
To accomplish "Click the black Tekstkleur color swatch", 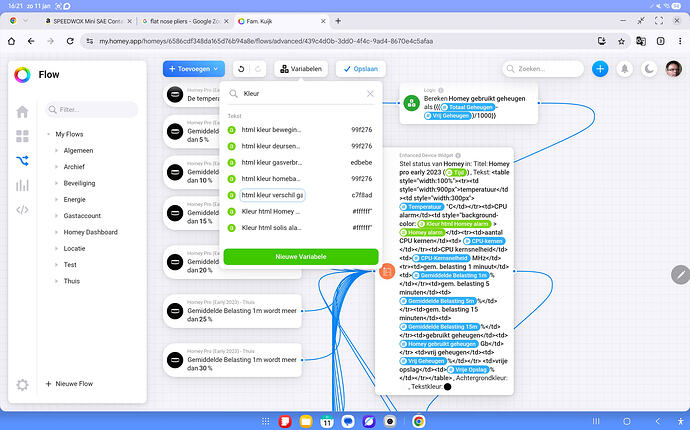I will click(x=448, y=387).
